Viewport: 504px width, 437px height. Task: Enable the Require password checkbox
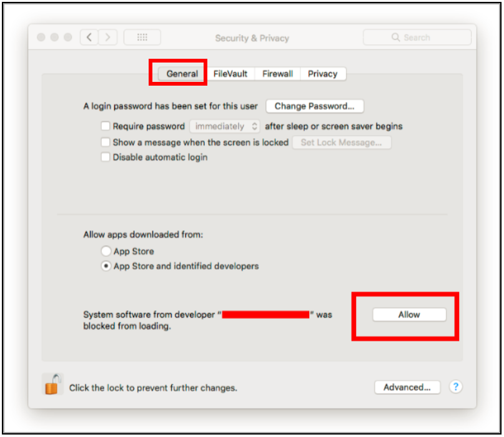pos(106,126)
